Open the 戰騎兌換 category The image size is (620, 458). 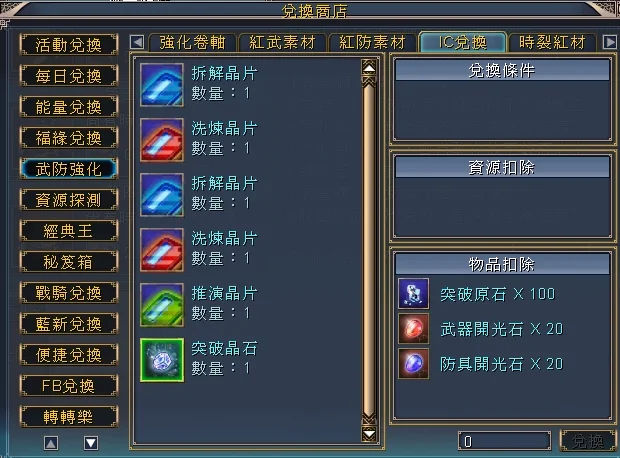[x=69, y=293]
